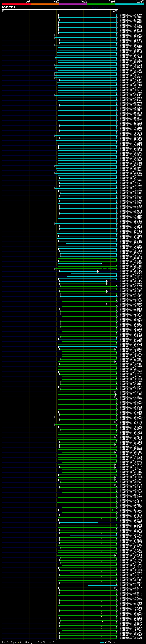Click the white query sequence bar ending at 427
Screen dimensions: 146x644
click(x=60, y=10)
